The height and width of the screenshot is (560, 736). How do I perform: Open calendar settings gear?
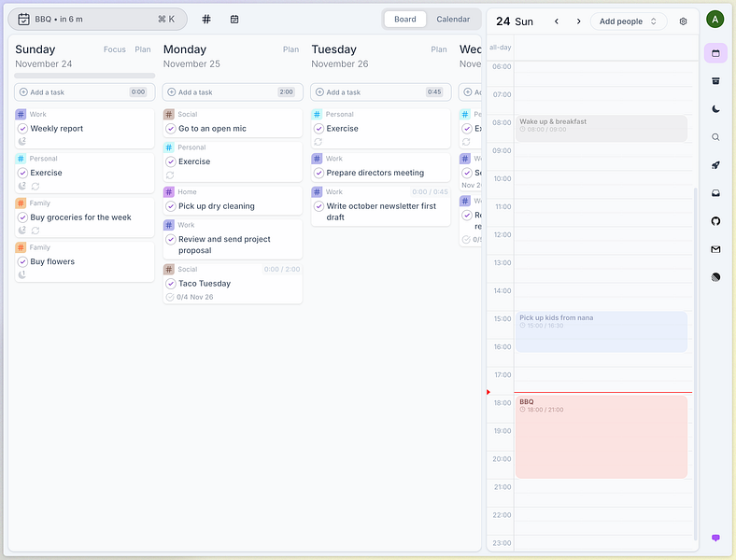tap(683, 21)
